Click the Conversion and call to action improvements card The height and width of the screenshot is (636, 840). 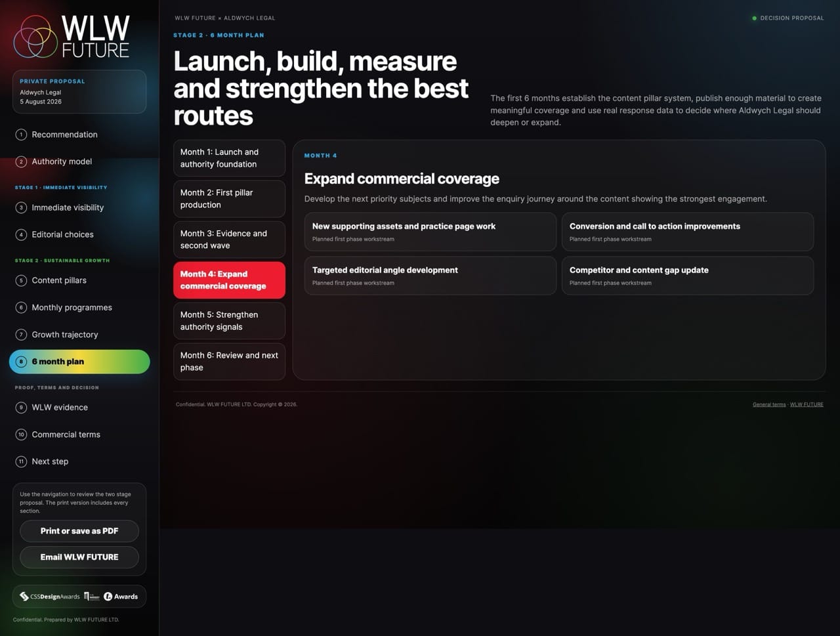(688, 232)
